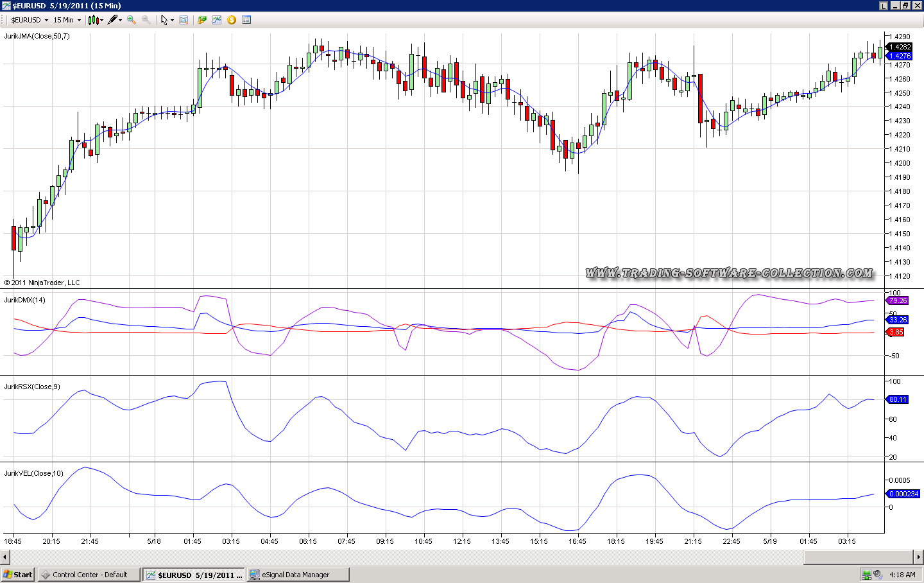This screenshot has height=583, width=924.
Task: Switch to Control Center - Default taskbar window
Action: pos(89,575)
